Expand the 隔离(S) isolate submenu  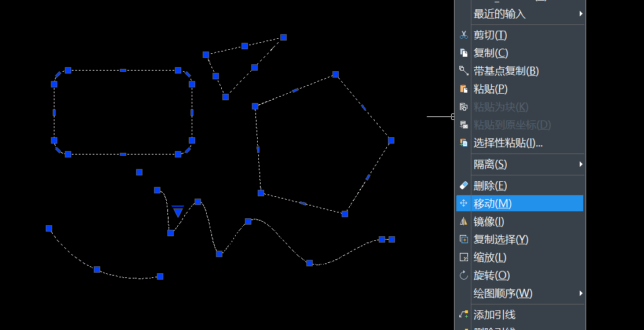click(x=520, y=164)
